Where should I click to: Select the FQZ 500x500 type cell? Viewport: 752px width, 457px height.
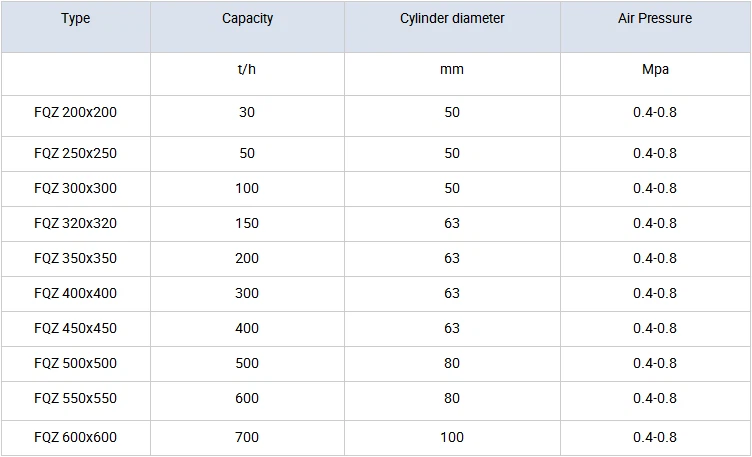tap(75, 363)
